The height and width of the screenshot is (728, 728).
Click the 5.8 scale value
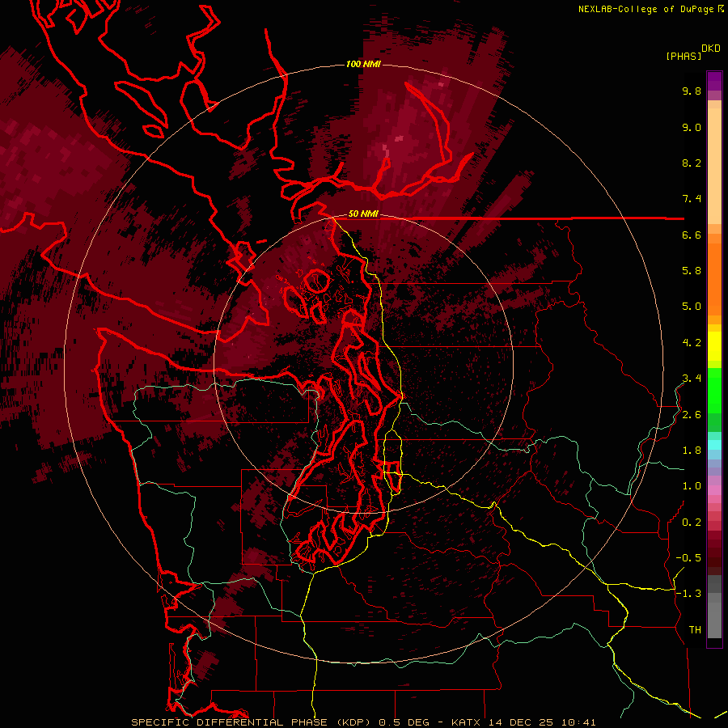(692, 271)
